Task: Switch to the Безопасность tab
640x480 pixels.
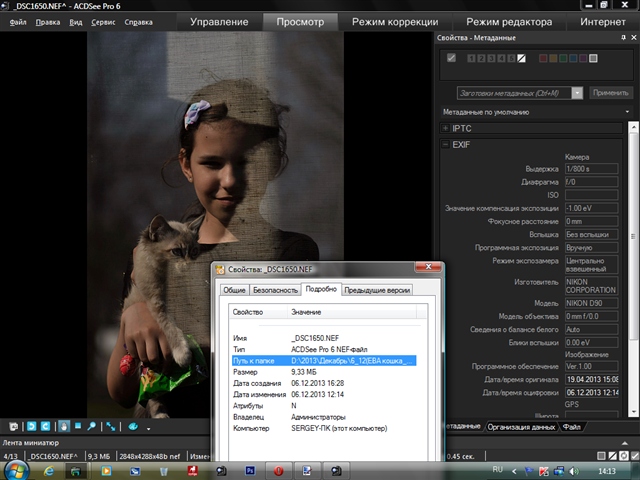Action: (275, 290)
